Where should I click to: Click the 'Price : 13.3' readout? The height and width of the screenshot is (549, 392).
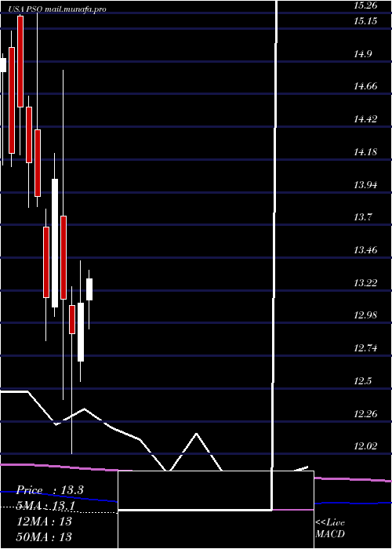(50, 490)
